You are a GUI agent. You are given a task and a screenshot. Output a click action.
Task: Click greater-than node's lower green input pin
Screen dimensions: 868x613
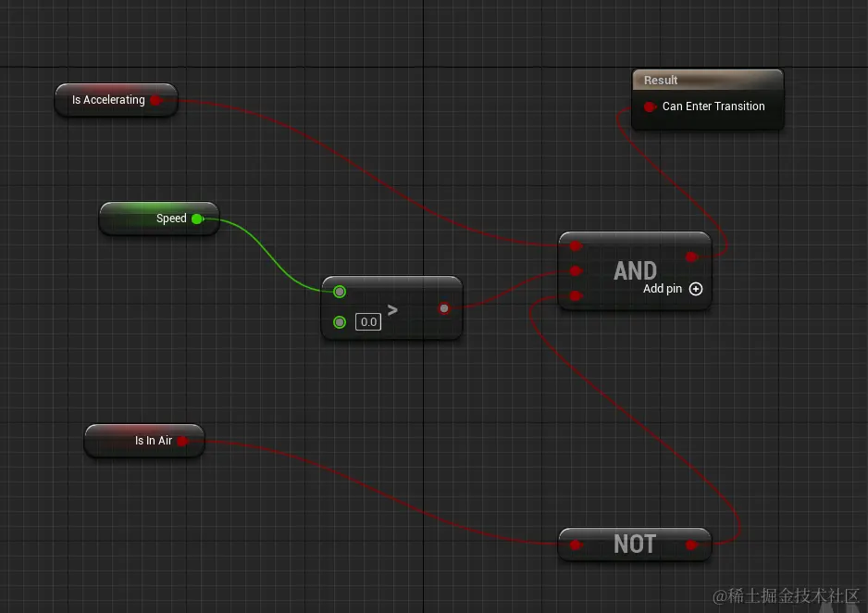coord(340,321)
